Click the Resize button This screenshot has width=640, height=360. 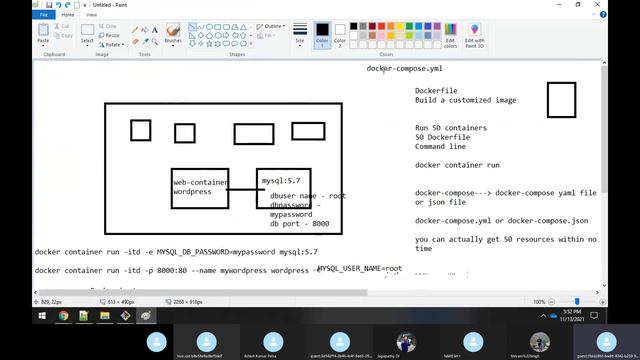pyautogui.click(x=109, y=36)
